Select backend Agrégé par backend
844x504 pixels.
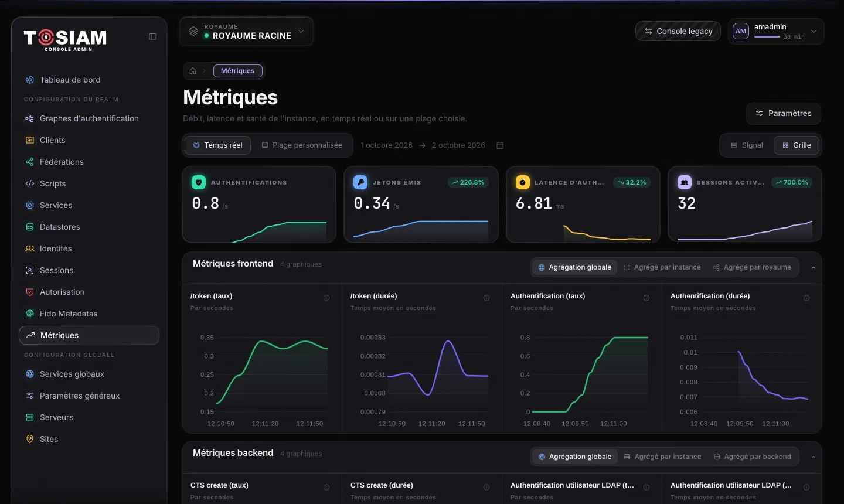(x=753, y=457)
